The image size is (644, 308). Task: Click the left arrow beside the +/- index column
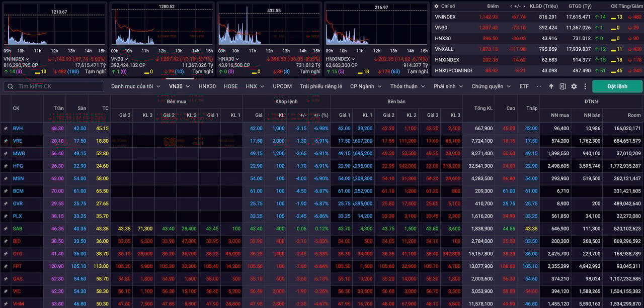click(x=511, y=6)
